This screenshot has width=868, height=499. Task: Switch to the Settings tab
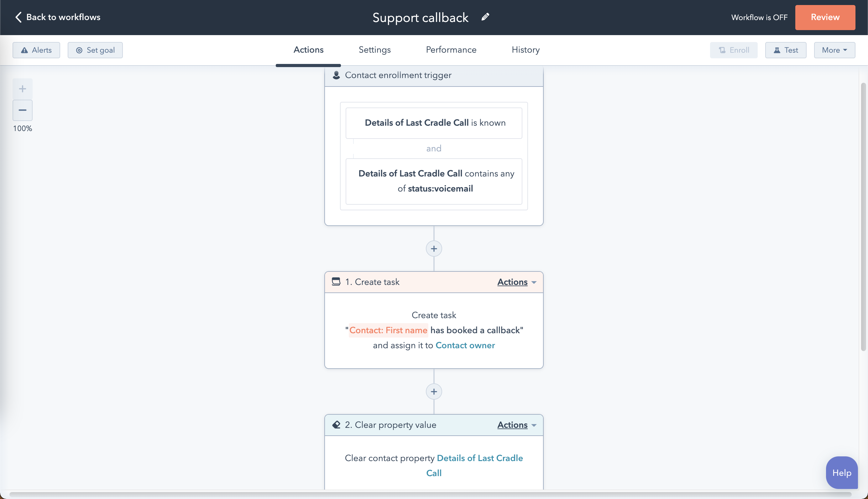coord(374,50)
